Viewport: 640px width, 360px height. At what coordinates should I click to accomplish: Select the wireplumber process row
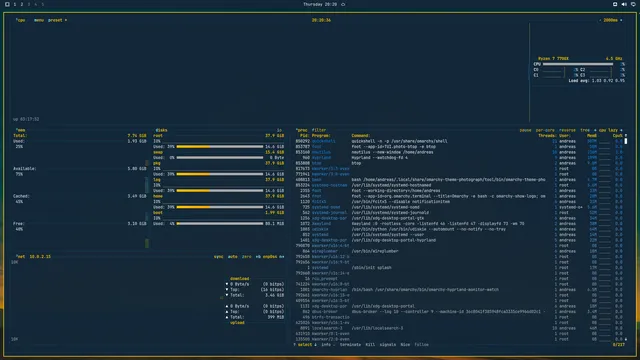click(459, 251)
